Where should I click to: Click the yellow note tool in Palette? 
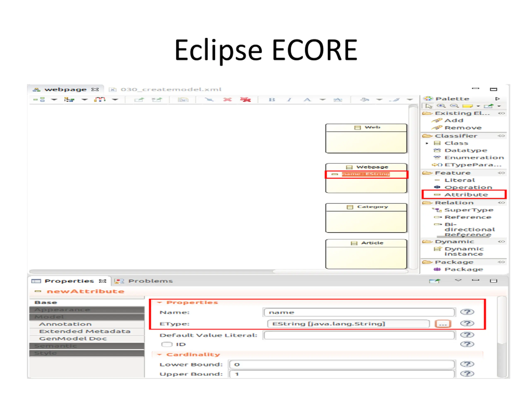coord(468,106)
